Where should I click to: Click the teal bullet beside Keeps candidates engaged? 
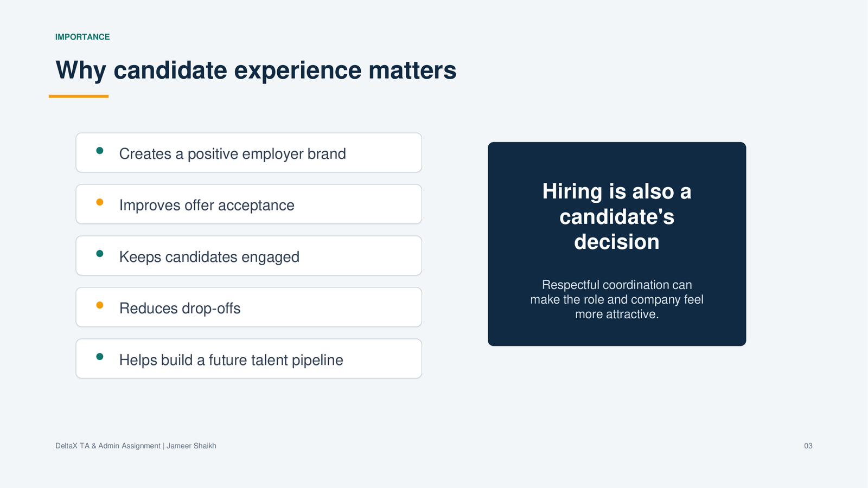point(100,254)
